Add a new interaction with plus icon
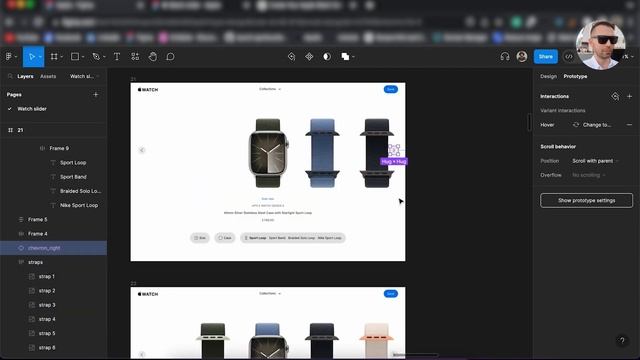Image resolution: width=640 pixels, height=360 pixels. (629, 96)
